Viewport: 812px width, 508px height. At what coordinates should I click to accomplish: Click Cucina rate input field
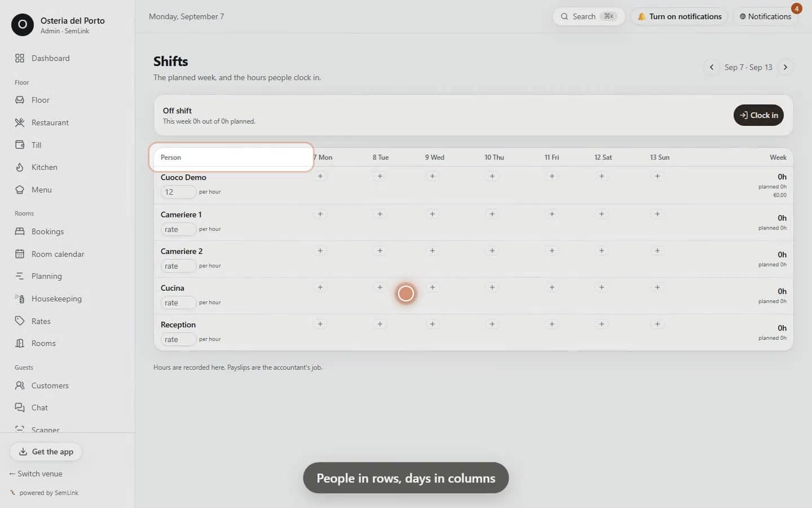pyautogui.click(x=178, y=303)
